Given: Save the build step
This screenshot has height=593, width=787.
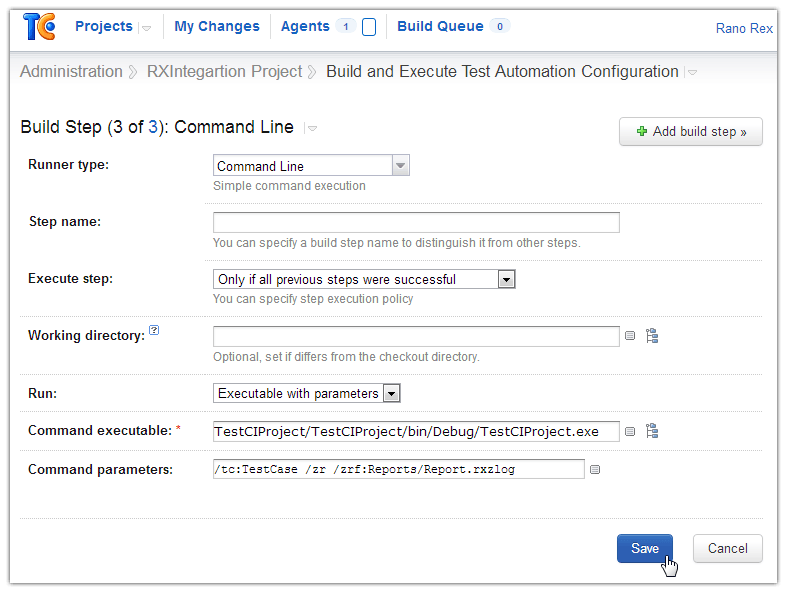Looking at the screenshot, I should tap(644, 548).
